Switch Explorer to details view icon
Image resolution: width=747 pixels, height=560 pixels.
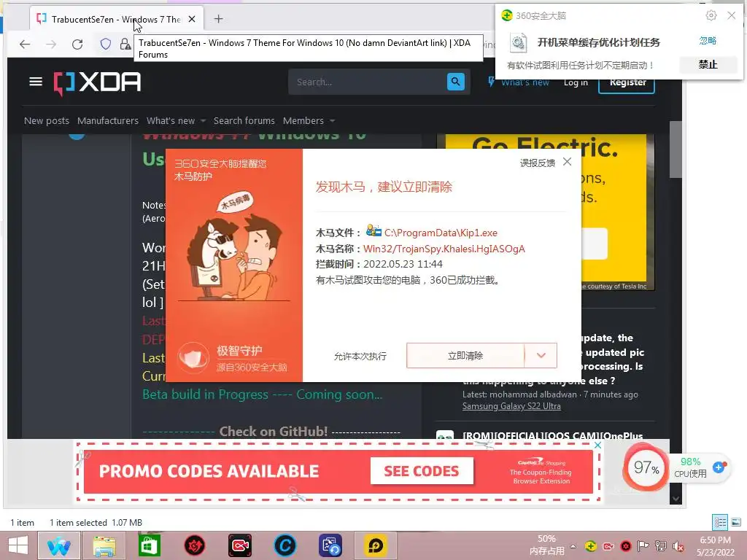tap(720, 522)
